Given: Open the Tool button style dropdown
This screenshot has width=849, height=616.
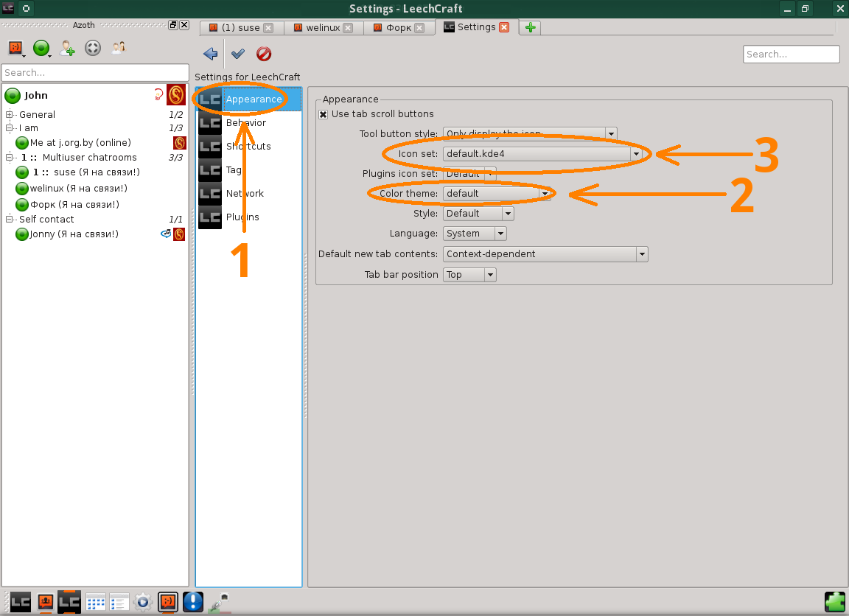Looking at the screenshot, I should pyautogui.click(x=530, y=133).
